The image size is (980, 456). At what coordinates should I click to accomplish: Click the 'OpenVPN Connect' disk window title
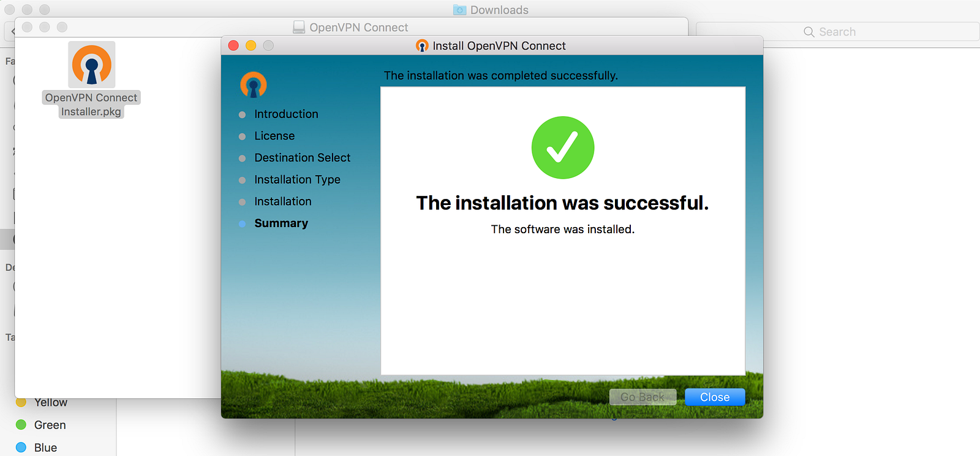coord(359,28)
